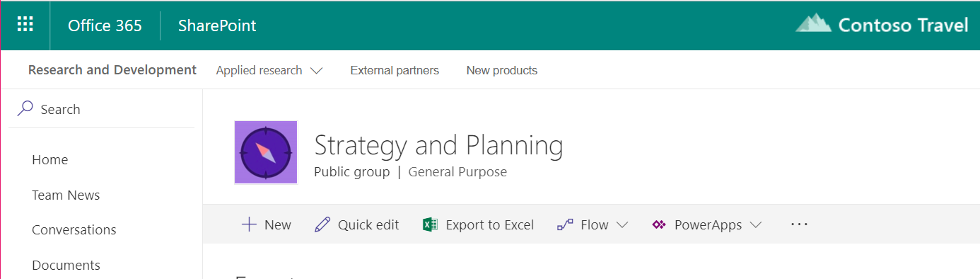Click the Excel icon for export
The width and height of the screenshot is (980, 279).
pyautogui.click(x=430, y=225)
